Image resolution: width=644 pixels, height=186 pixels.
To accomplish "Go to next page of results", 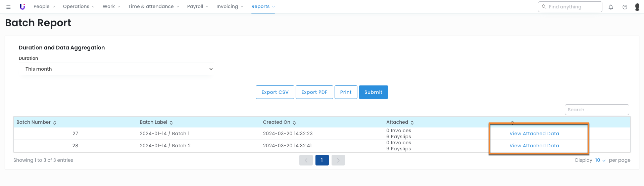I will click(x=338, y=160).
